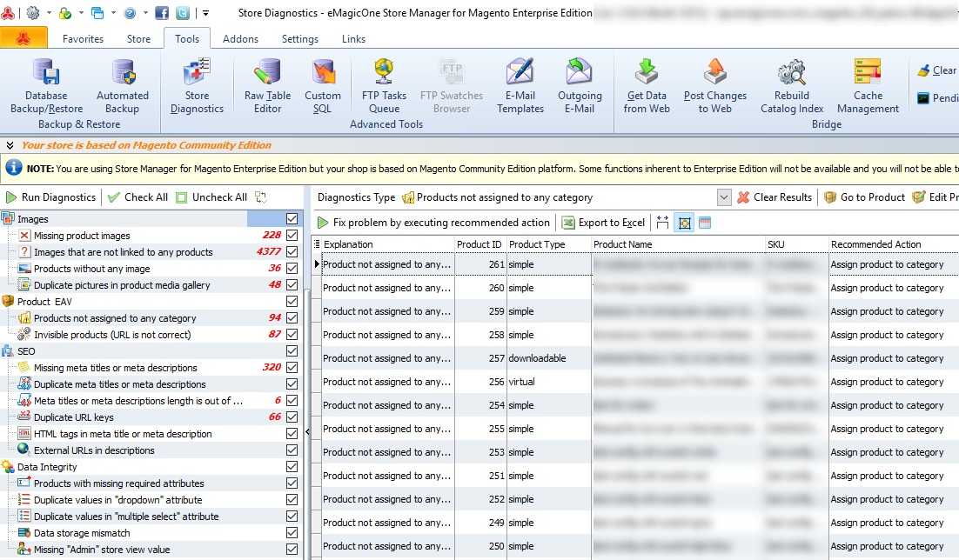The image size is (959, 560).
Task: Click Export to Excel
Action: (x=604, y=223)
